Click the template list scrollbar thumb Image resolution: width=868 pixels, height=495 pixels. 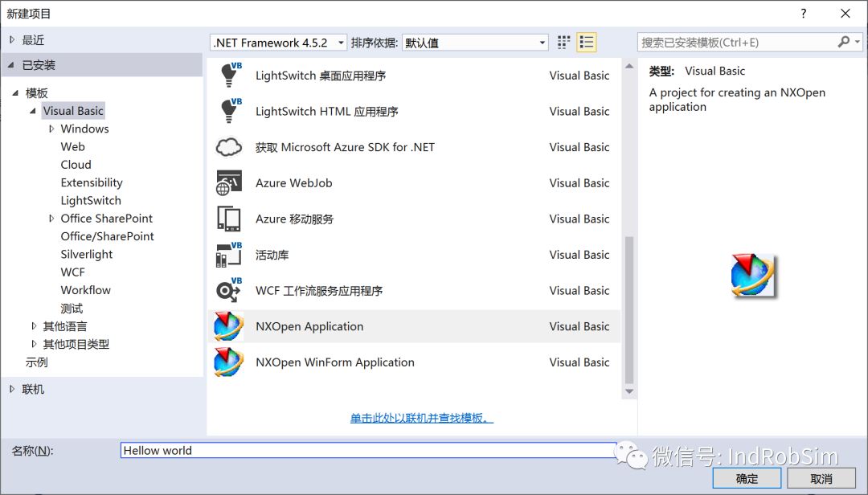click(628, 310)
